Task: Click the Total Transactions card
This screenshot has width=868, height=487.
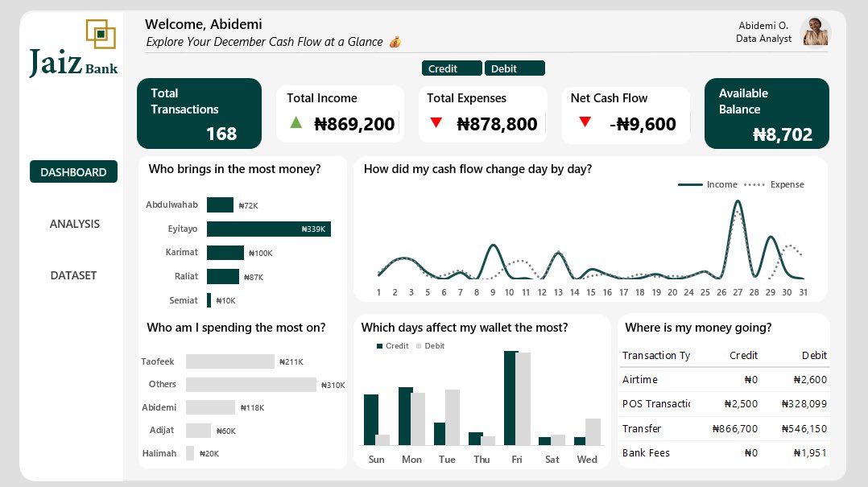Action: (x=200, y=113)
